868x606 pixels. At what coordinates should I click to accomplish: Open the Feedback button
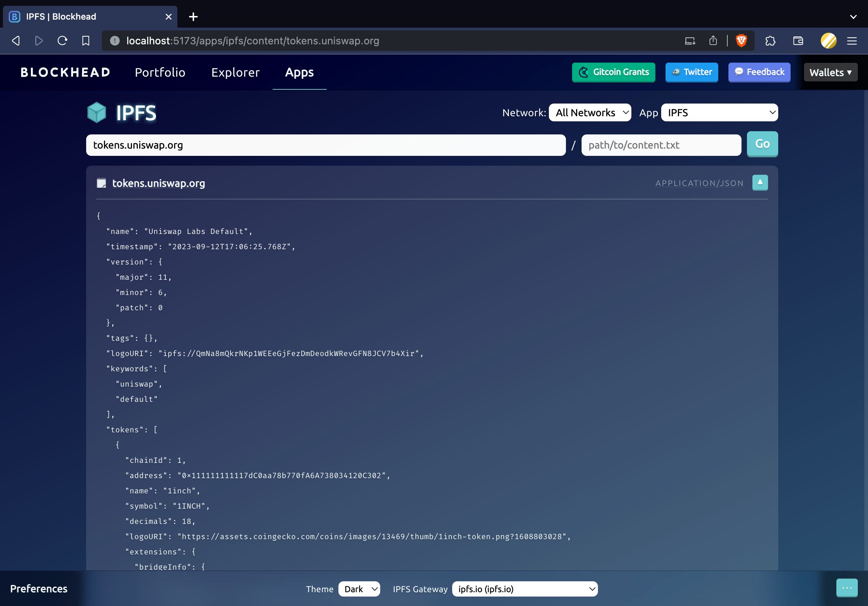[760, 72]
